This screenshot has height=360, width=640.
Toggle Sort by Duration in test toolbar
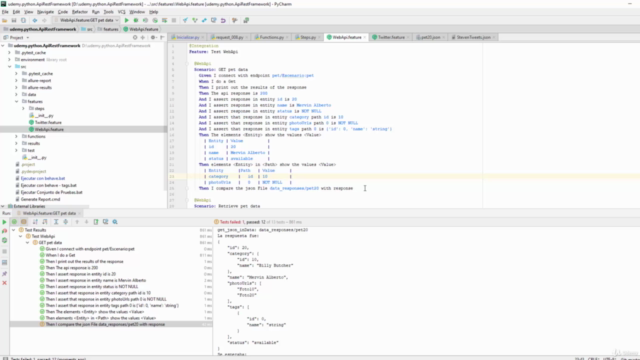point(45,222)
